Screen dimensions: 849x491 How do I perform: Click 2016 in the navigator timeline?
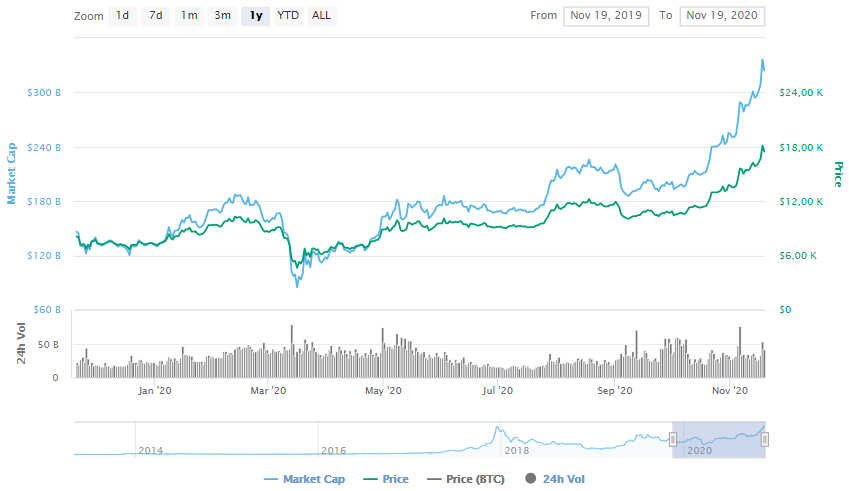point(334,450)
